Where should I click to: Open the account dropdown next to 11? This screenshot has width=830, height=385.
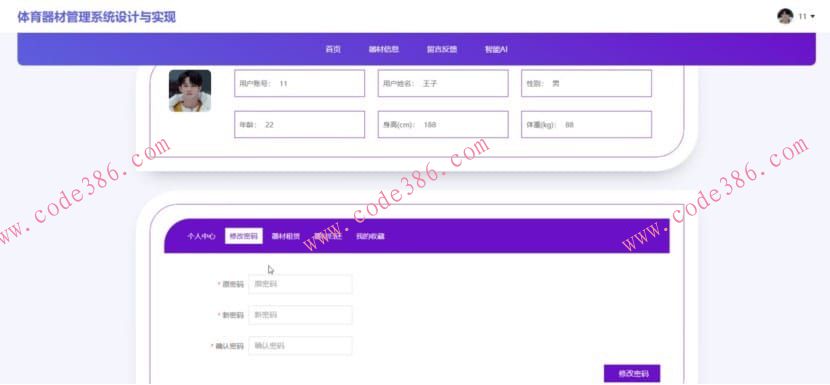pyautogui.click(x=813, y=16)
